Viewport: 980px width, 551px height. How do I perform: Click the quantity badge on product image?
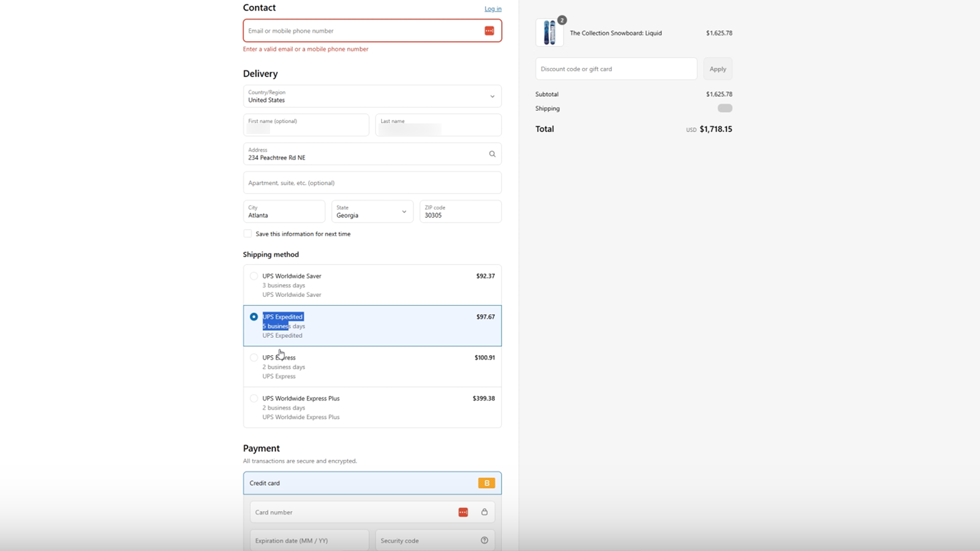coord(562,20)
